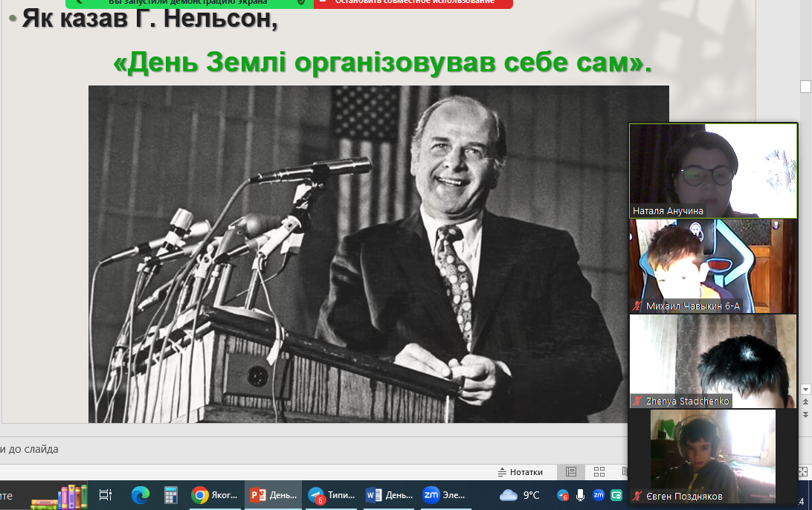This screenshot has height=510, width=812.
Task: Click Zoom tray icon
Action: [598, 495]
